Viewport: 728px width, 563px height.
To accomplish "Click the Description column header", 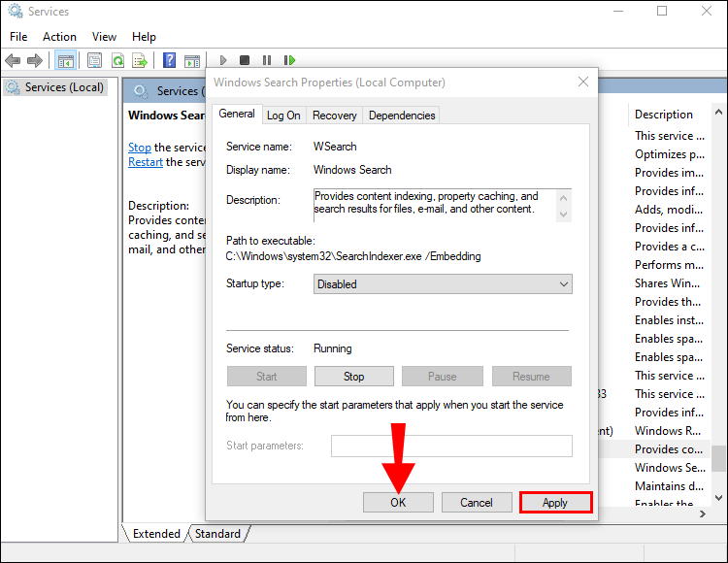I will [x=664, y=115].
